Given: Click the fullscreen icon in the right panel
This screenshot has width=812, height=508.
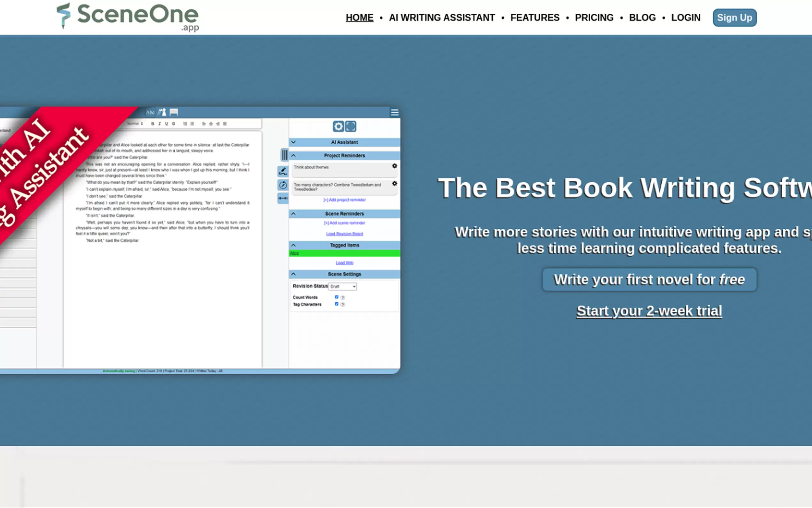Looking at the screenshot, I should tap(351, 126).
